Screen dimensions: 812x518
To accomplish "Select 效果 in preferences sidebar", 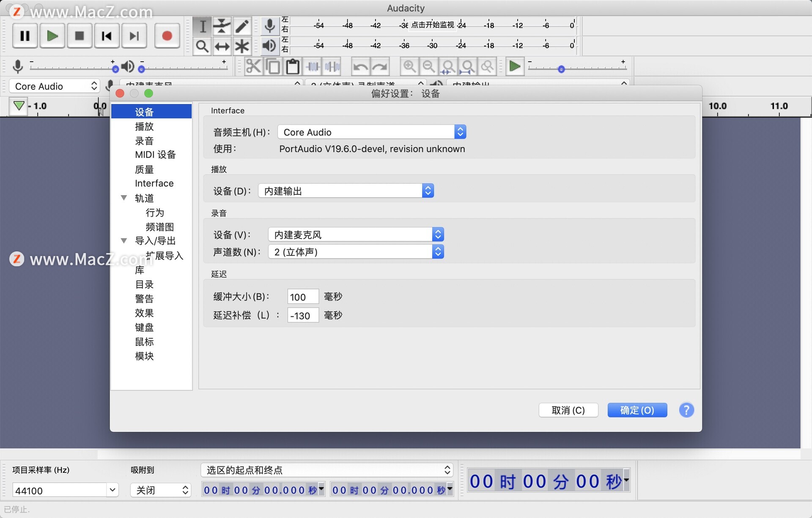I will click(144, 313).
